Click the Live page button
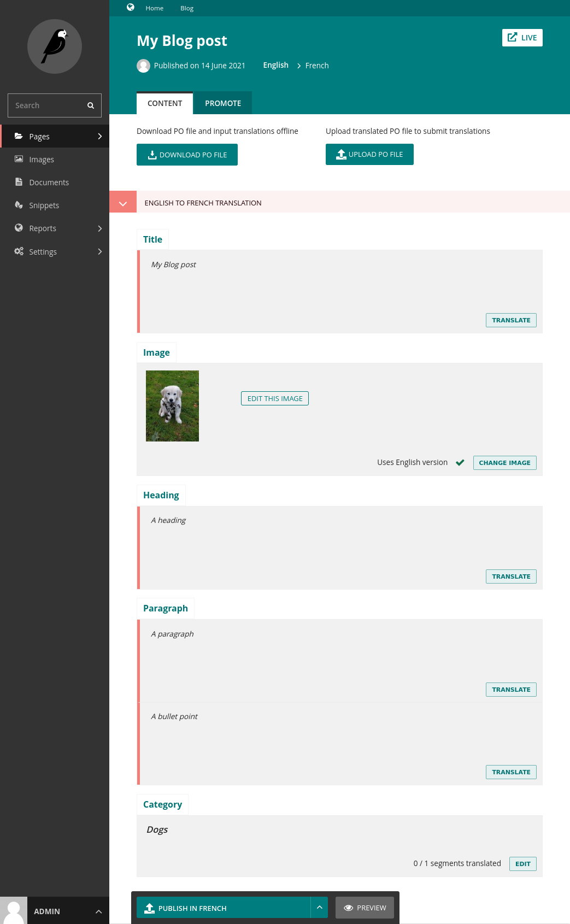 click(522, 38)
